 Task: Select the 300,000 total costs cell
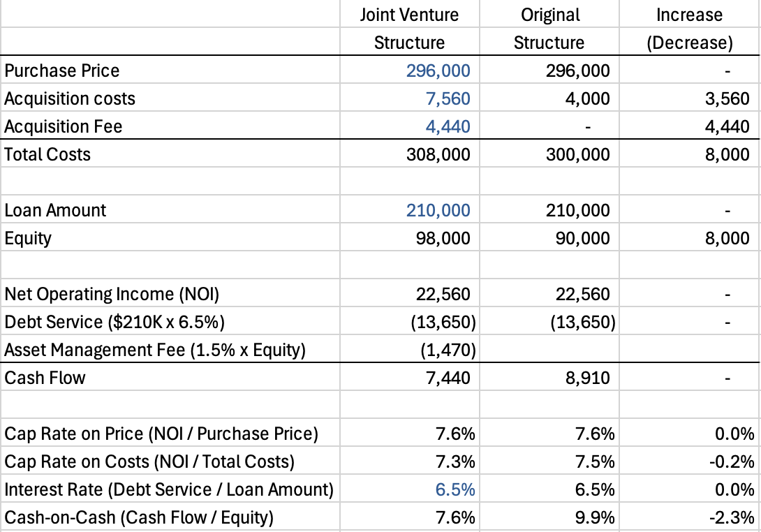coord(578,154)
